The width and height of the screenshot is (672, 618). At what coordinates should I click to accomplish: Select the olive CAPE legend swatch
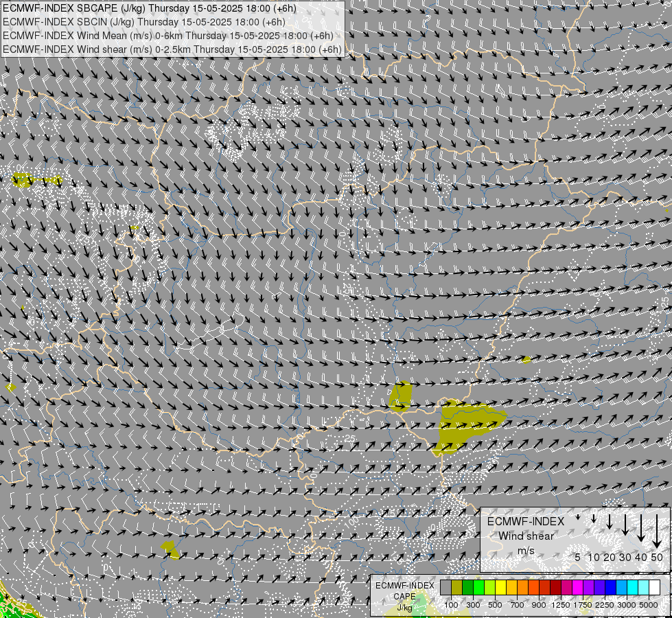457,588
